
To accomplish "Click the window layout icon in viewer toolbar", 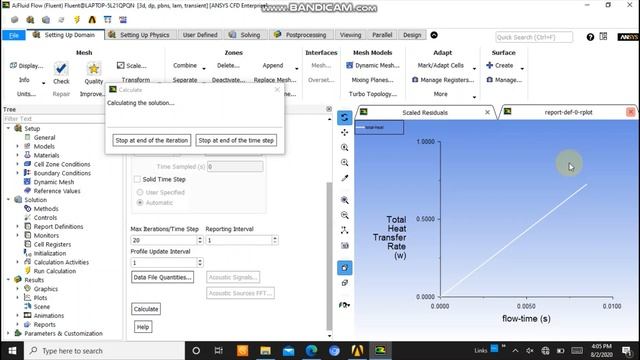I will click(344, 283).
